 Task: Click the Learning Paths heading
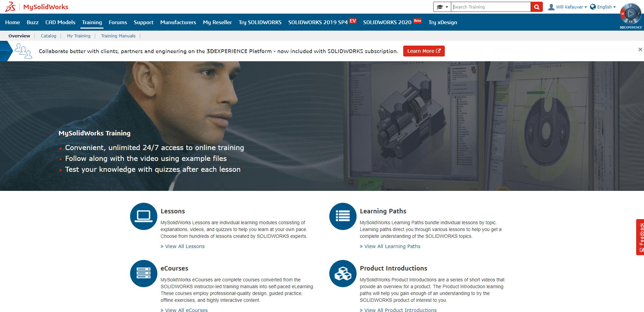(383, 211)
